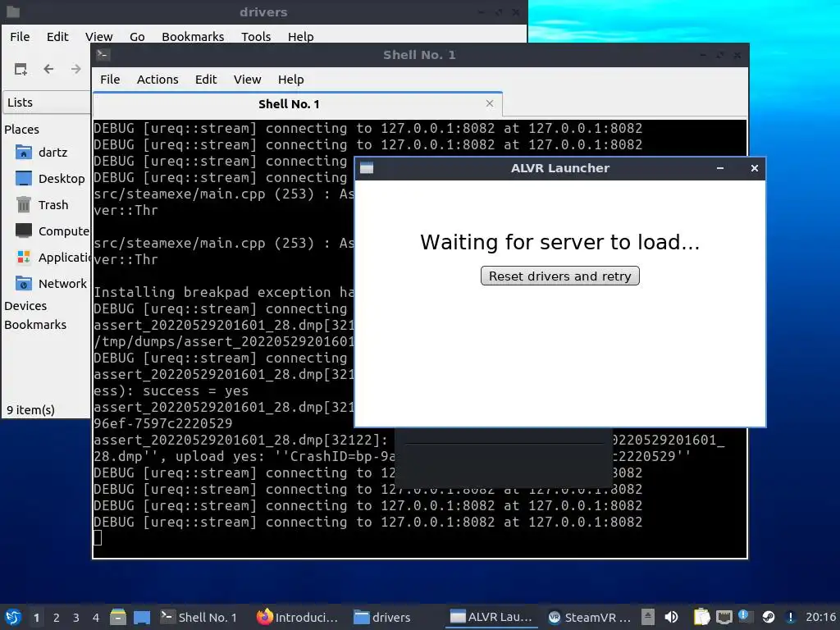Open Help menu in drivers file manager
The image size is (840, 630).
[300, 36]
